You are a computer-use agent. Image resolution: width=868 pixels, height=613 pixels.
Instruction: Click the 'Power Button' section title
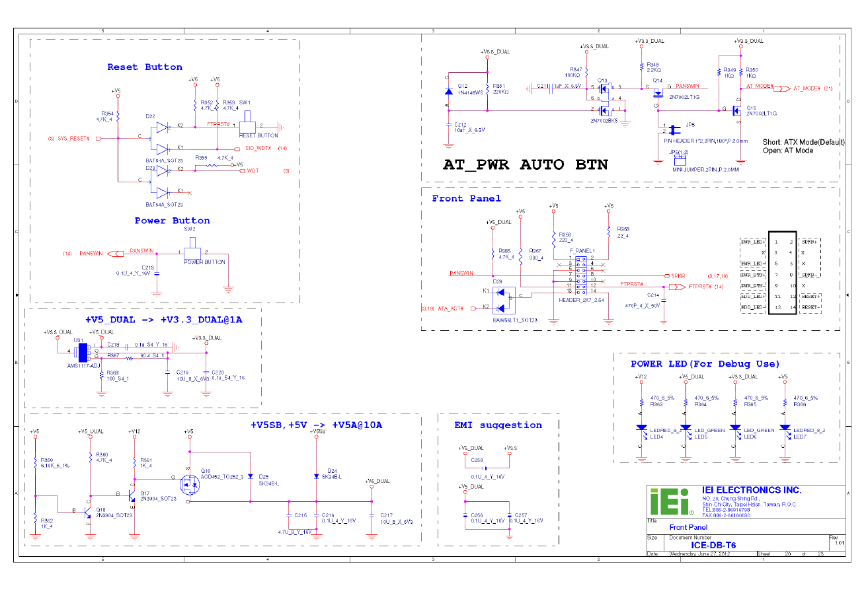click(x=172, y=221)
